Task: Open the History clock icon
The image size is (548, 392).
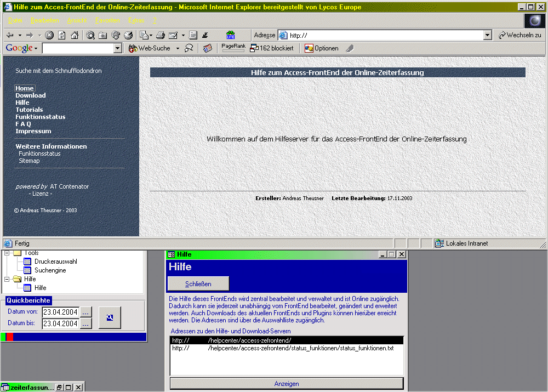Action: [x=128, y=35]
